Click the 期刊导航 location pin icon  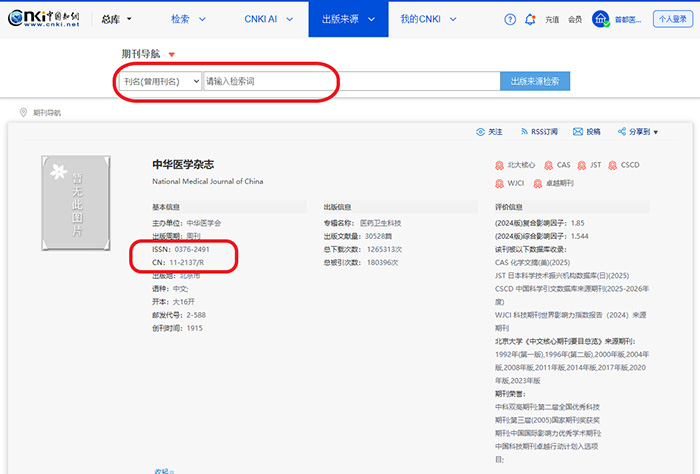[x=24, y=113]
